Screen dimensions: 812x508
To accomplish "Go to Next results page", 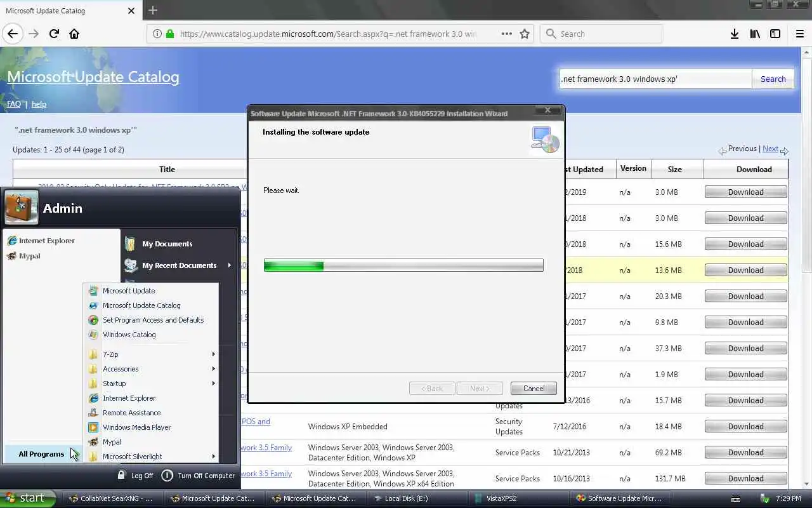I will pyautogui.click(x=770, y=149).
